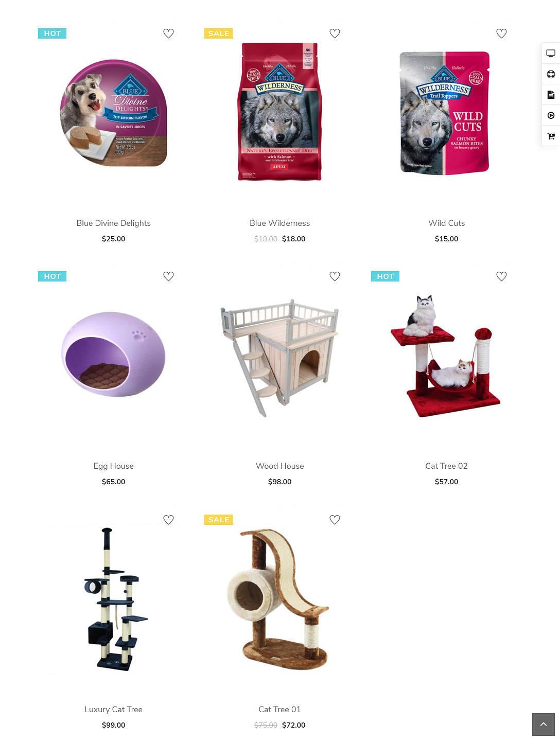Click the shopping cart purchase icon
This screenshot has height=741, width=560.
coord(551,136)
